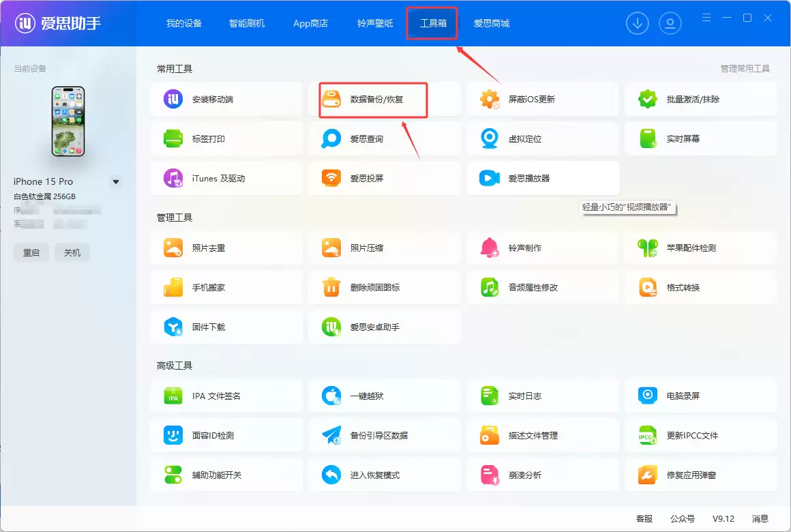The image size is (791, 532).
Task: Open 照片压缩 tool icon
Action: tap(331, 248)
